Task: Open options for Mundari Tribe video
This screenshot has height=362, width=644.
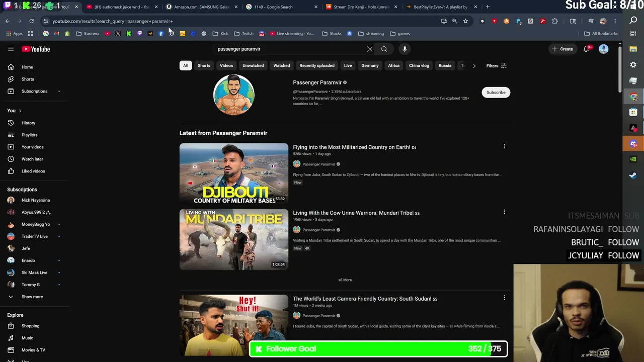Action: tap(504, 212)
